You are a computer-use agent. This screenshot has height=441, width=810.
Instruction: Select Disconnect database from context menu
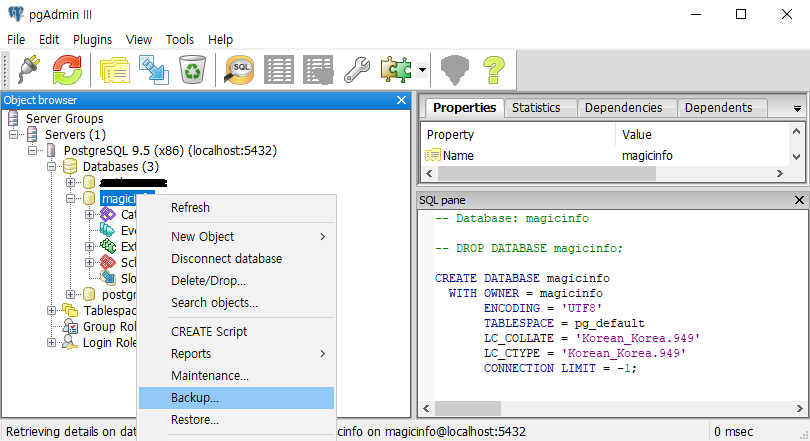tap(237, 259)
